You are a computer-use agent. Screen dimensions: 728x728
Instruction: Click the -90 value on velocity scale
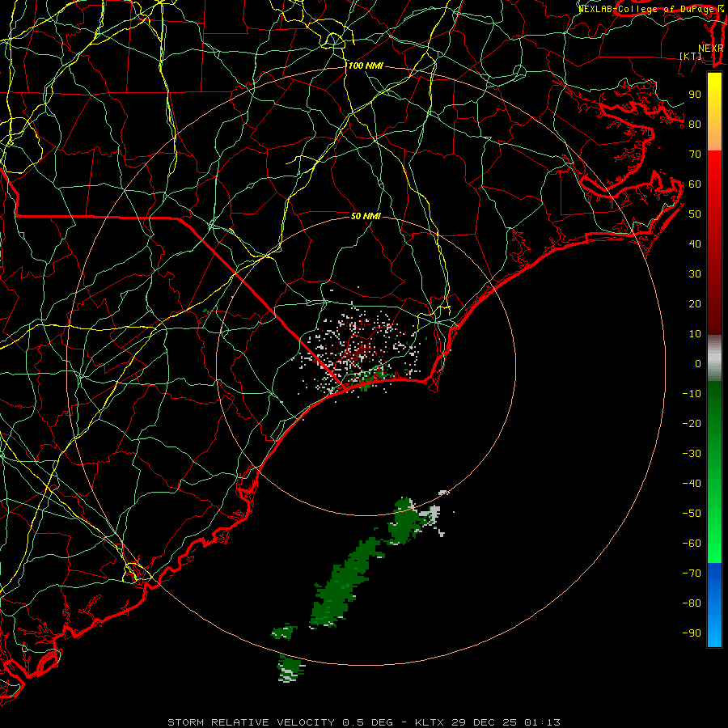tap(692, 633)
